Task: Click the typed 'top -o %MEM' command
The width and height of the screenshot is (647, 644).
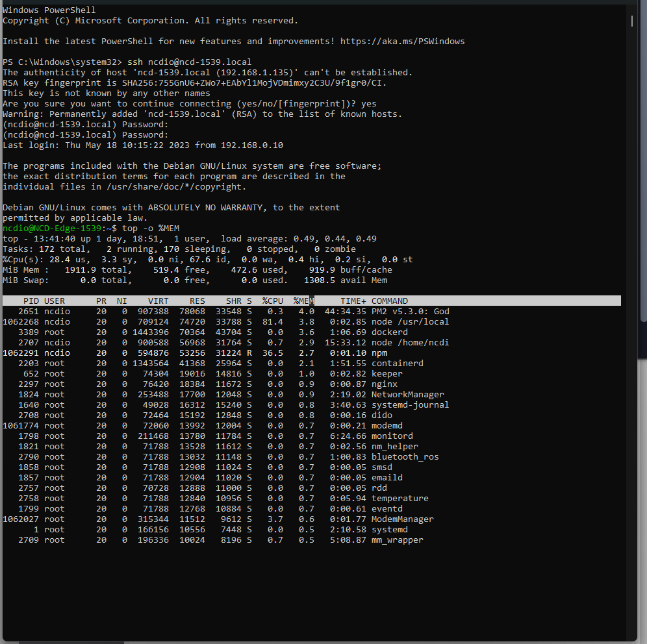Action: [151, 229]
